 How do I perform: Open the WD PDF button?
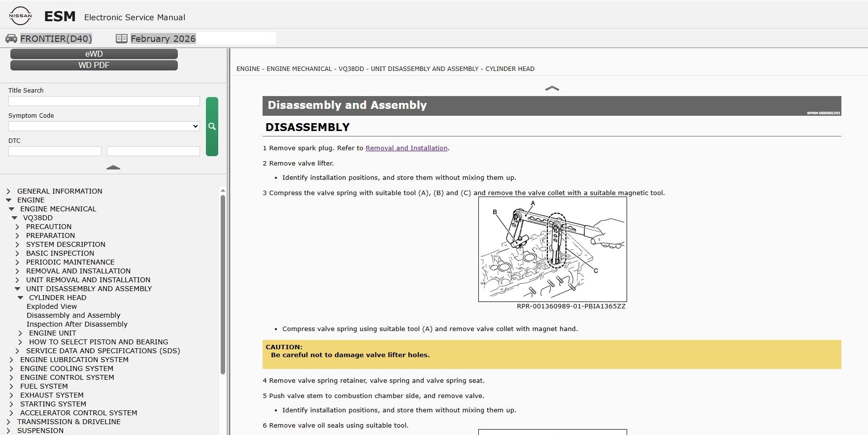click(94, 65)
